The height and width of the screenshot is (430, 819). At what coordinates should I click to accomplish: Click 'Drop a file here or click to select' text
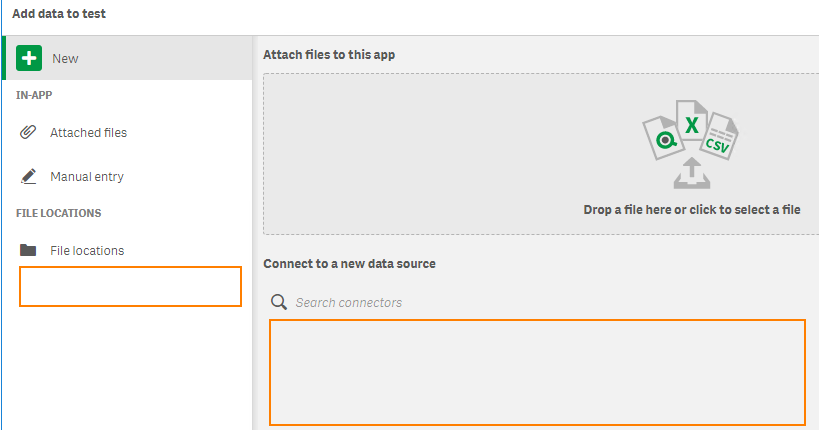coord(692,210)
